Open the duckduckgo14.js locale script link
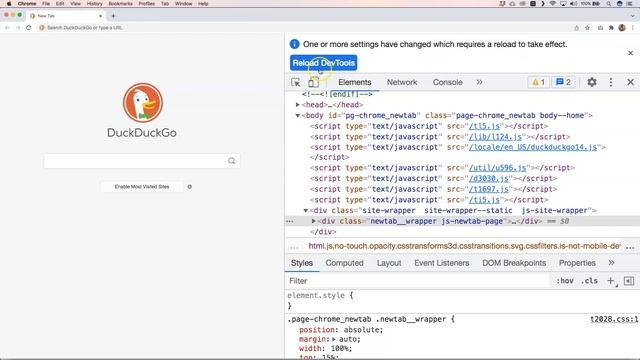 (533, 147)
